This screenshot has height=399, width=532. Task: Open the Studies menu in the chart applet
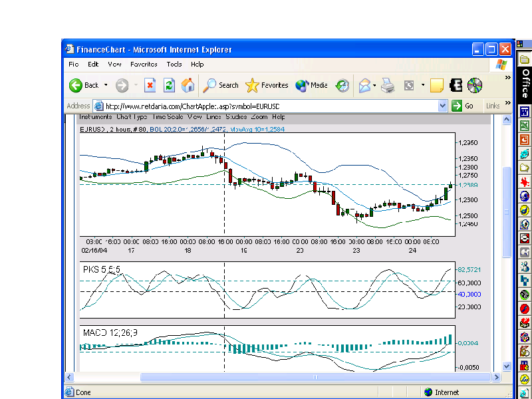tap(236, 117)
